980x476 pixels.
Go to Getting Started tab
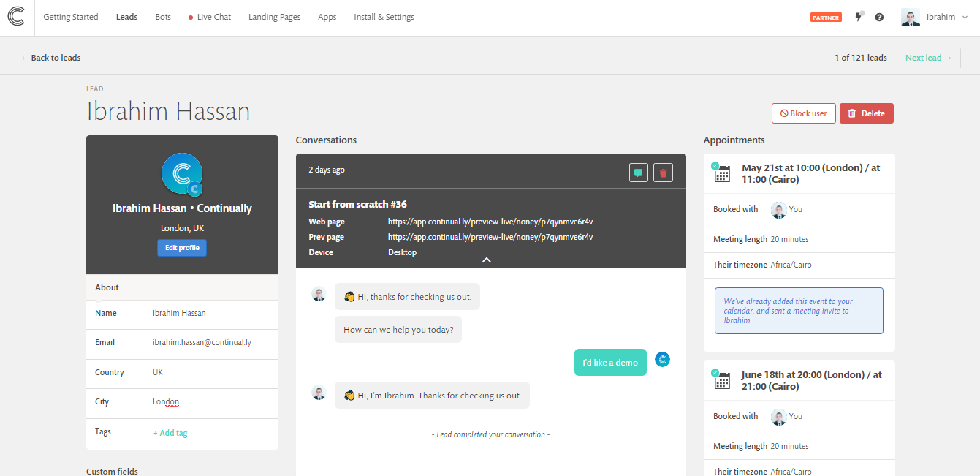pyautogui.click(x=71, y=17)
